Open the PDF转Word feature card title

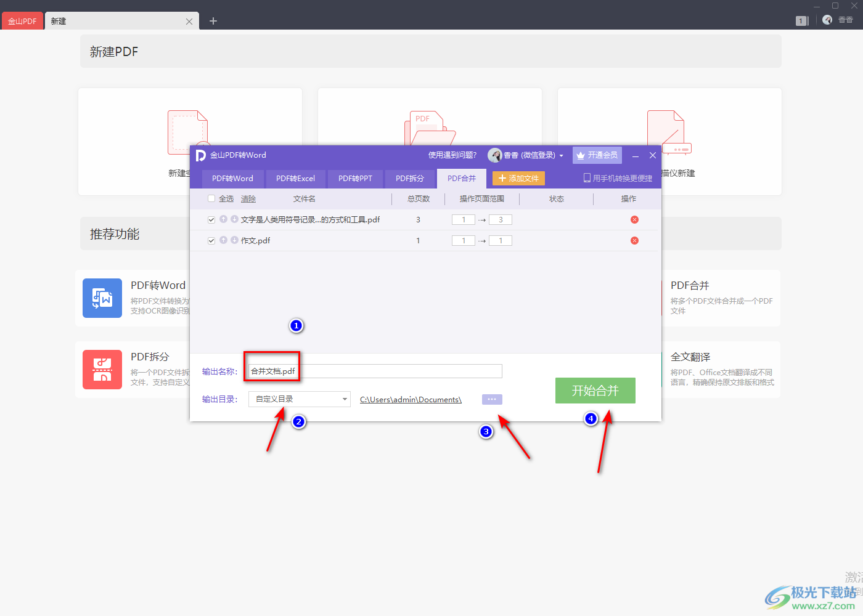[158, 285]
